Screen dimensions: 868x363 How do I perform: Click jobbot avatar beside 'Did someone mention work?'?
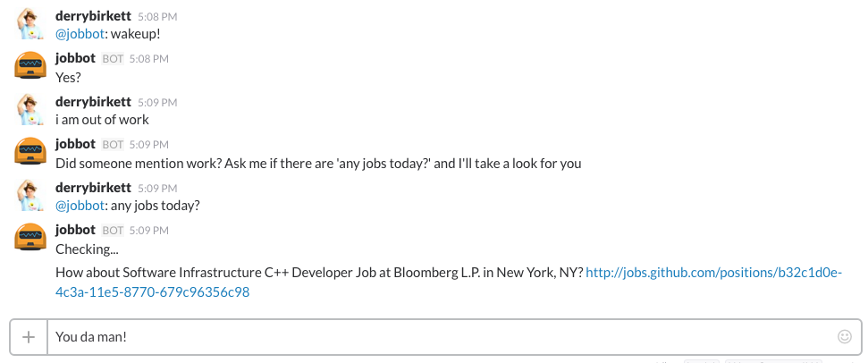[x=29, y=152]
